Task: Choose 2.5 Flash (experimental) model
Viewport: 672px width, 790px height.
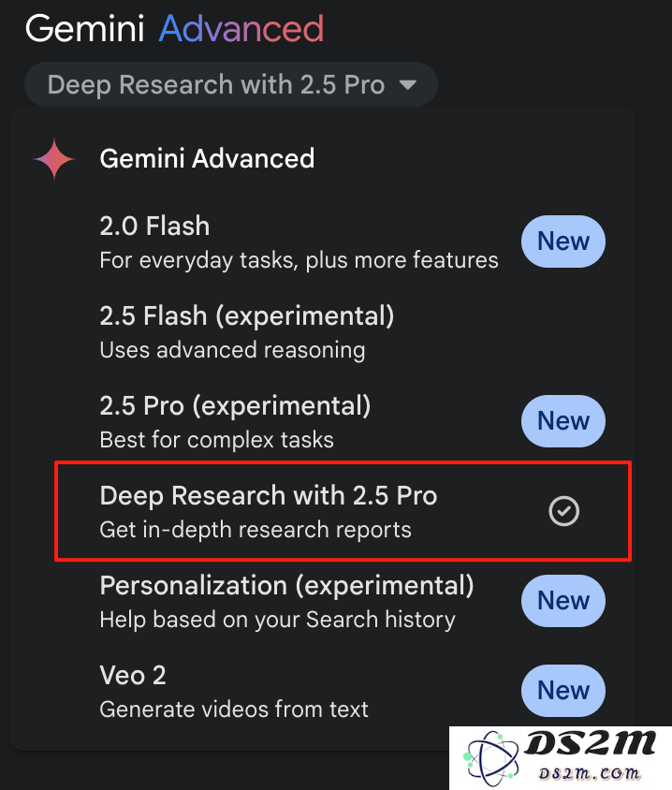Action: click(343, 332)
